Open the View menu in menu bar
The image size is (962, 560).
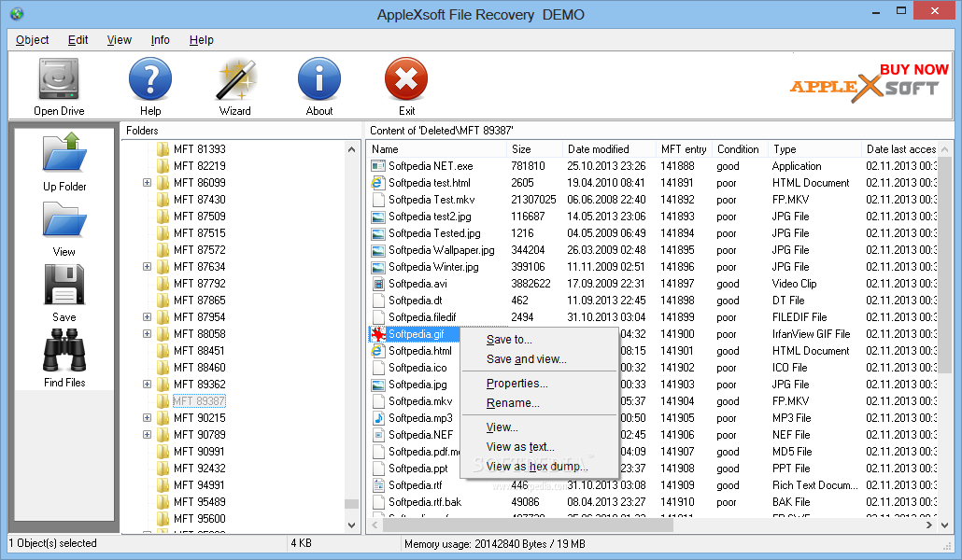pos(119,40)
